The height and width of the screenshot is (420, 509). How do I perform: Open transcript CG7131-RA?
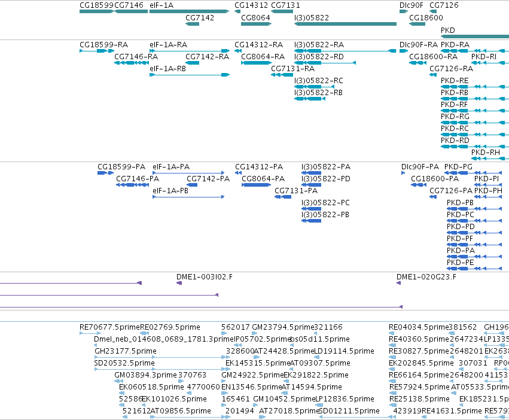tap(293, 69)
